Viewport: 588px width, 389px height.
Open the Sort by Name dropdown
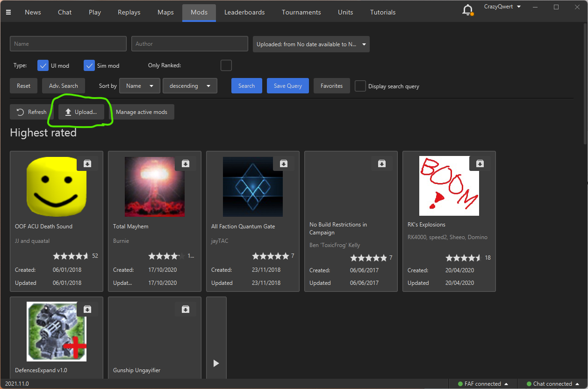point(139,86)
